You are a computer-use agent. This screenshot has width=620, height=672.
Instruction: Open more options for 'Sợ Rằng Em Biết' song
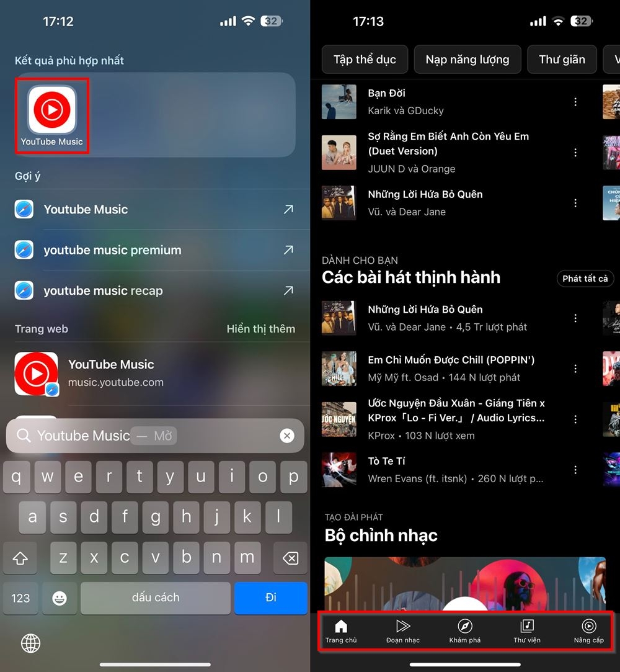[x=575, y=153]
